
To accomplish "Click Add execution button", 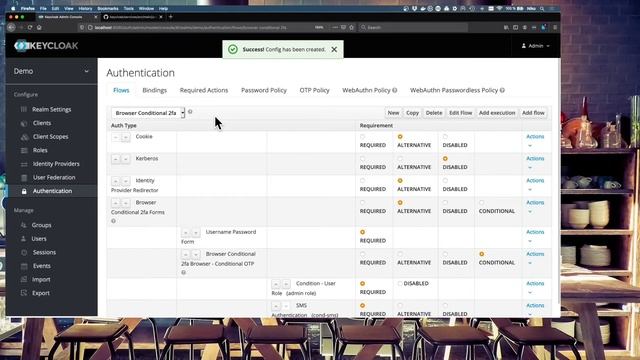I will 497,113.
